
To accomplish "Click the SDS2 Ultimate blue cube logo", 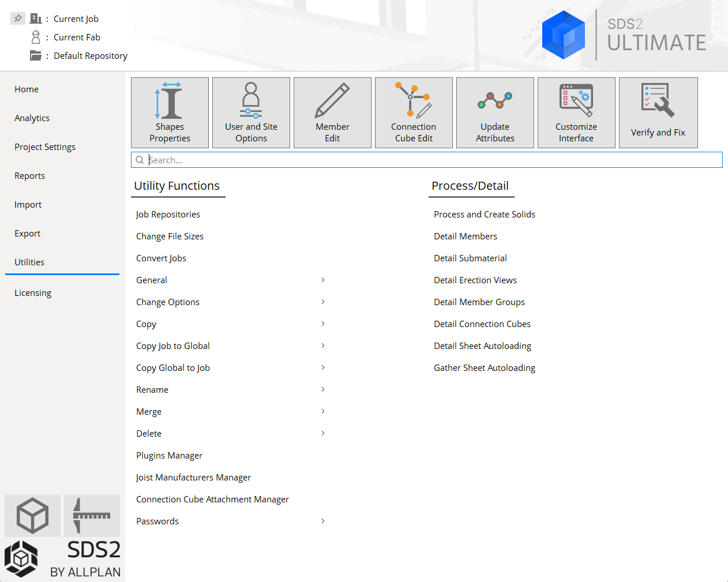I will point(564,35).
